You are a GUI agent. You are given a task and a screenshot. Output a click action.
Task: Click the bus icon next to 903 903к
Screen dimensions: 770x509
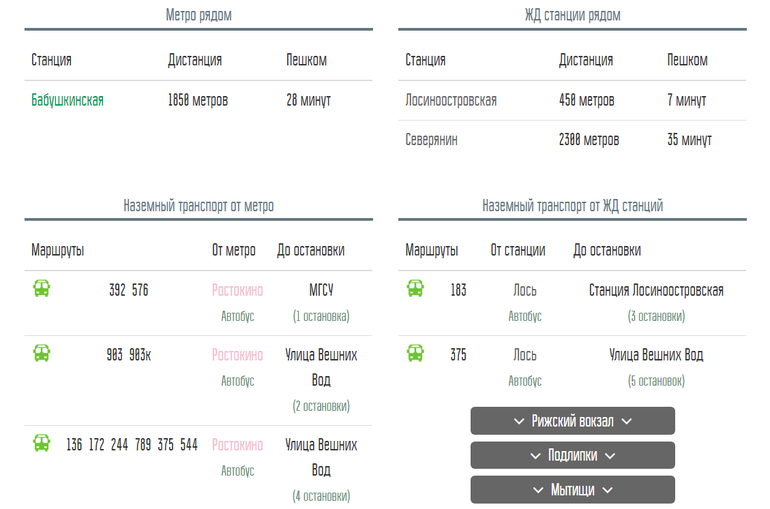click(x=42, y=353)
